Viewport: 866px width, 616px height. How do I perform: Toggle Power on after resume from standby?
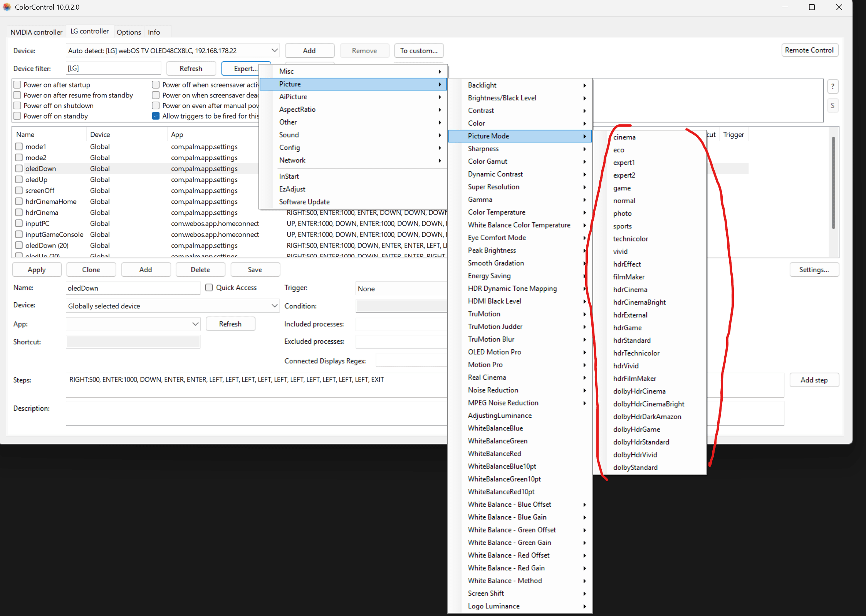[x=17, y=95]
